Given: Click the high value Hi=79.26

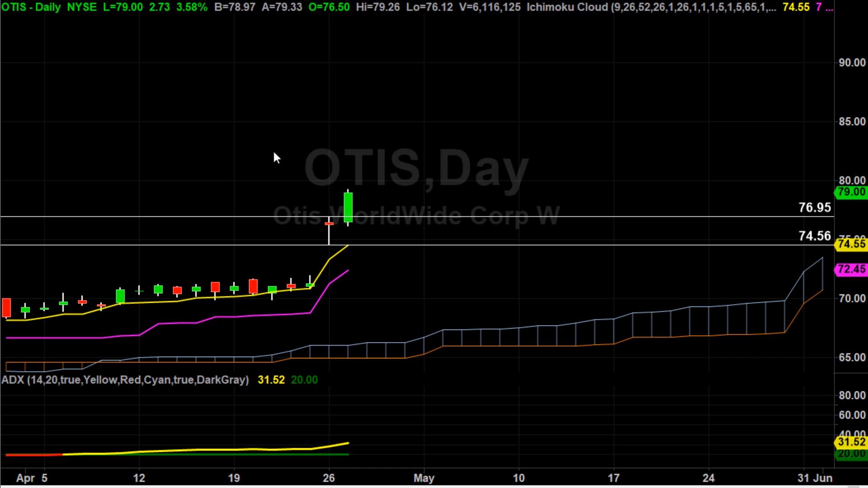Looking at the screenshot, I should pos(378,7).
